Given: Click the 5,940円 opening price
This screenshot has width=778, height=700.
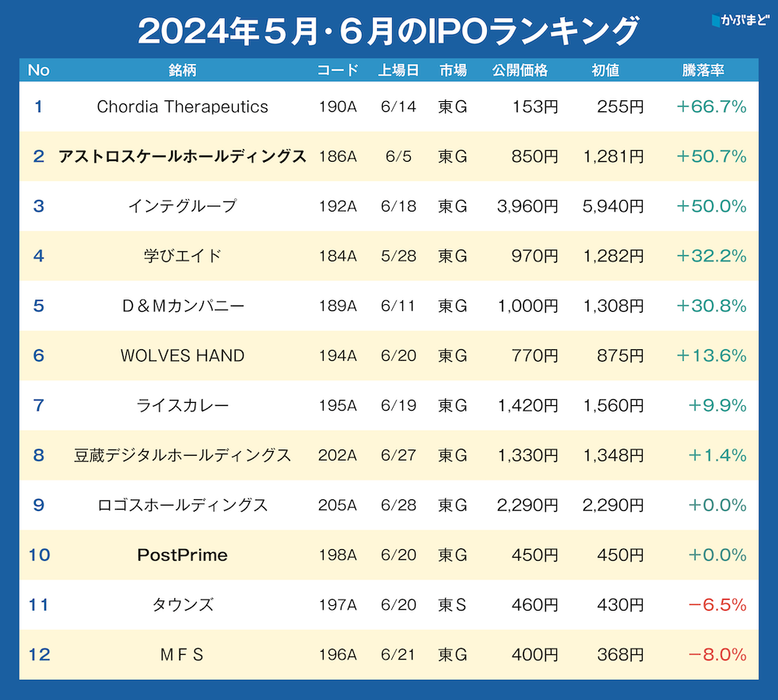Looking at the screenshot, I should 613,206.
